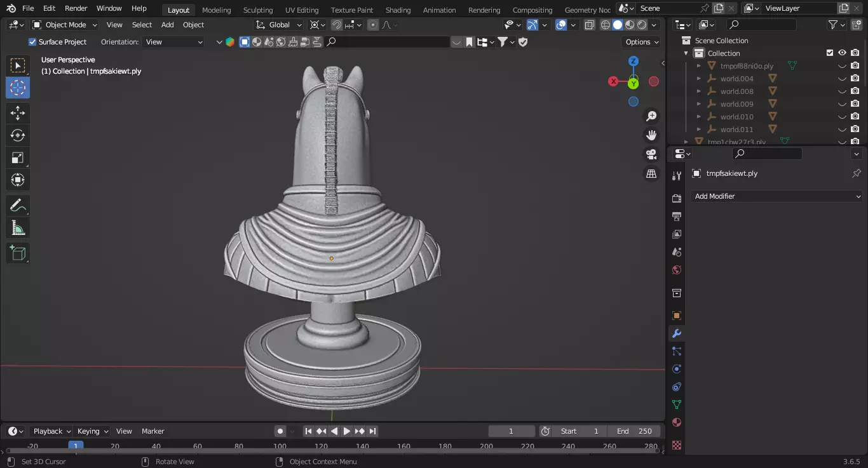The image size is (868, 468).
Task: Open the Options dropdown in viewport
Action: pyautogui.click(x=642, y=42)
